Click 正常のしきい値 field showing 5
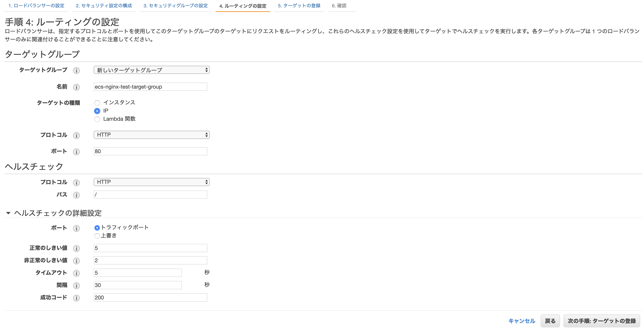The height and width of the screenshot is (330, 644). (x=151, y=248)
